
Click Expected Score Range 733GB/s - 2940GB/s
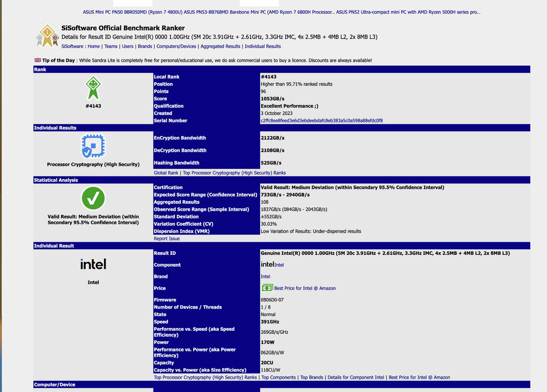[x=285, y=195]
